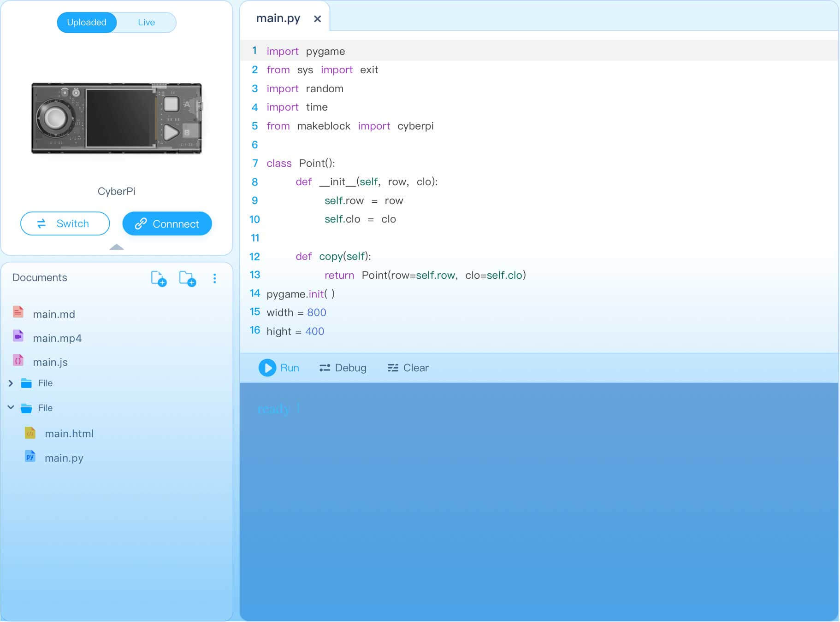The height and width of the screenshot is (622, 840).
Task: Click the main.py Python file icon
Action: 30,456
